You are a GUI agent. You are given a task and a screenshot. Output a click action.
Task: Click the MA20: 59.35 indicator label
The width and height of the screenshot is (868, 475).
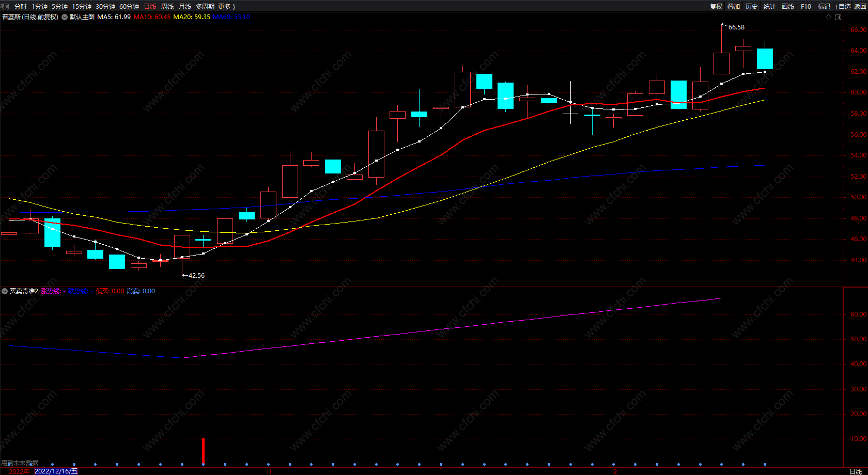point(192,17)
